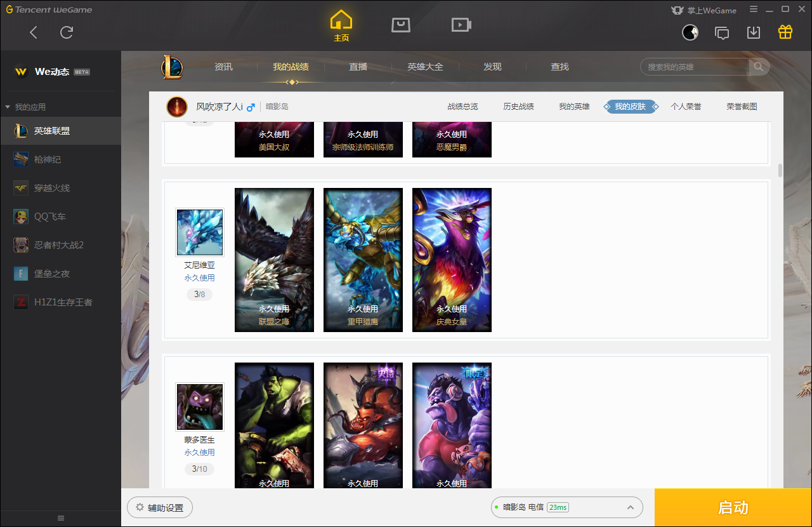Select 穿越火线 in the sidebar
The image size is (812, 527).
[60, 188]
